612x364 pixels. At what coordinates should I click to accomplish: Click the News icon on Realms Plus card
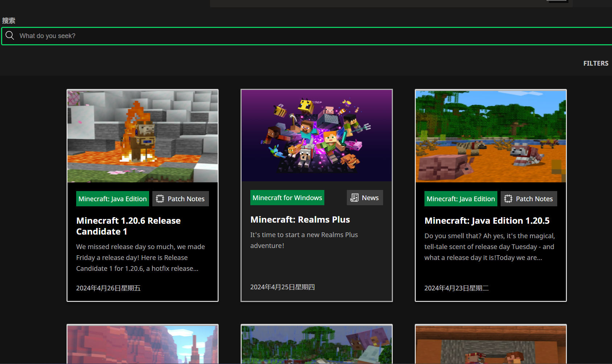click(x=354, y=198)
